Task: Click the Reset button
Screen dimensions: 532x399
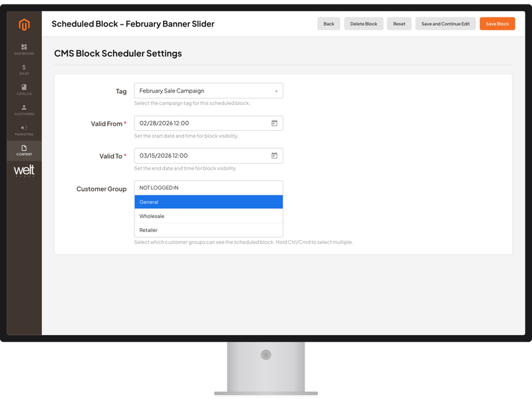Action: pyautogui.click(x=399, y=23)
